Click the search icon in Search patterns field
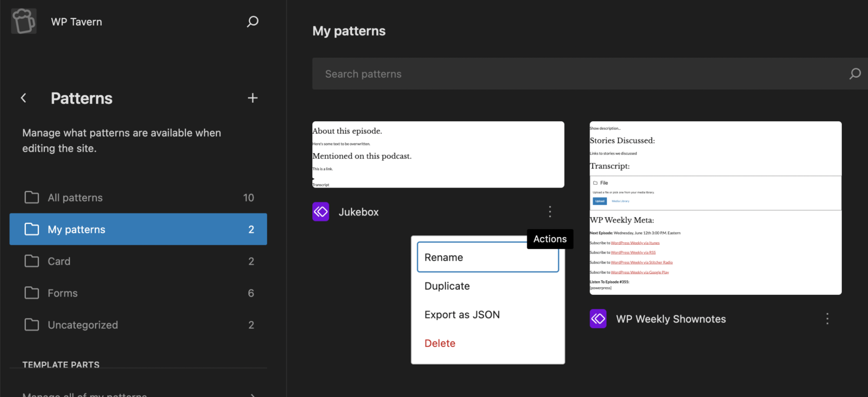The width and height of the screenshot is (868, 397). pos(854,74)
